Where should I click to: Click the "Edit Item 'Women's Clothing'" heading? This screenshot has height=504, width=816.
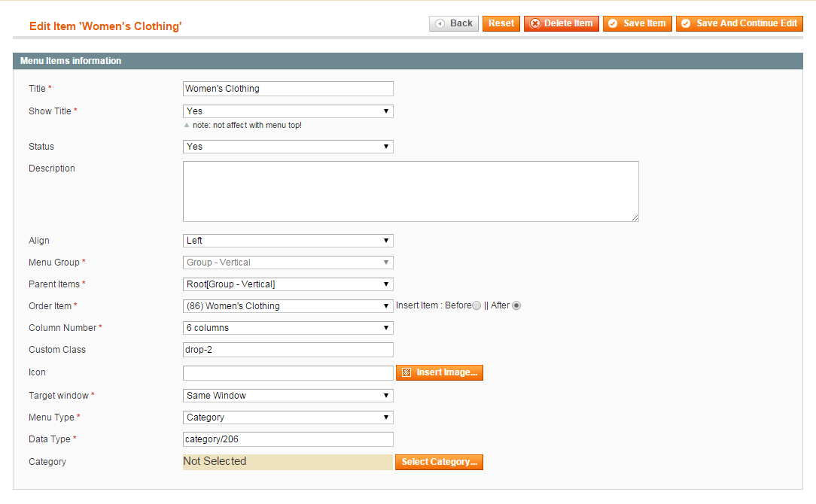[105, 26]
